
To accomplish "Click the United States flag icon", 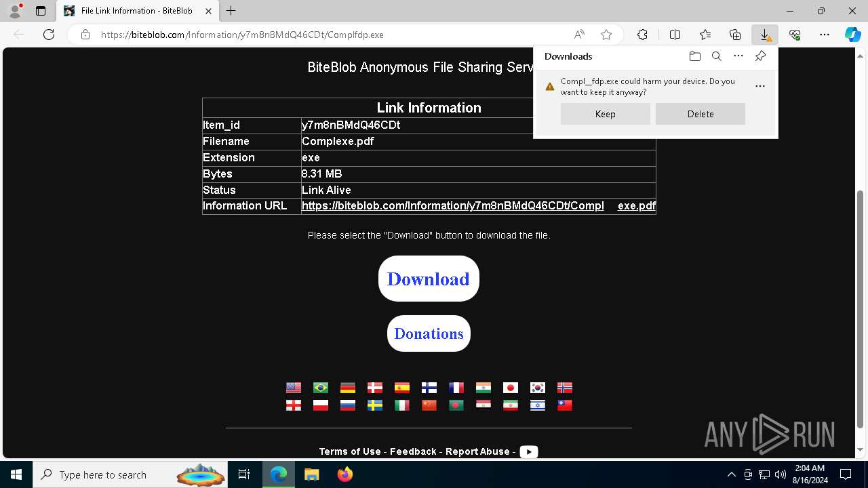I will (x=294, y=388).
